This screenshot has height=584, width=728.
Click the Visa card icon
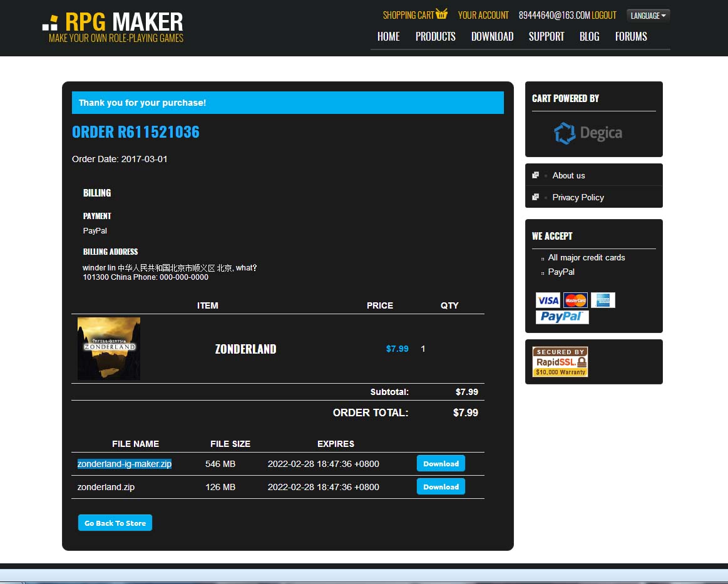[548, 300]
